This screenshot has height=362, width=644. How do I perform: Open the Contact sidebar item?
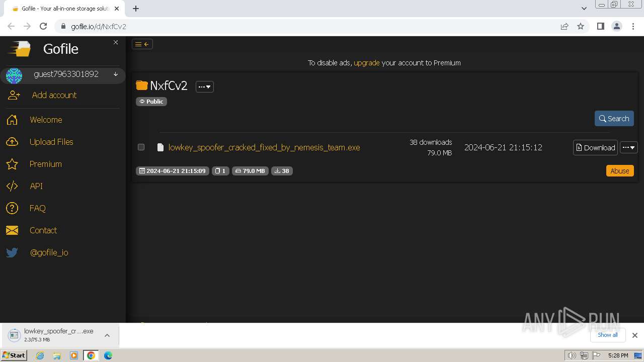tap(43, 230)
